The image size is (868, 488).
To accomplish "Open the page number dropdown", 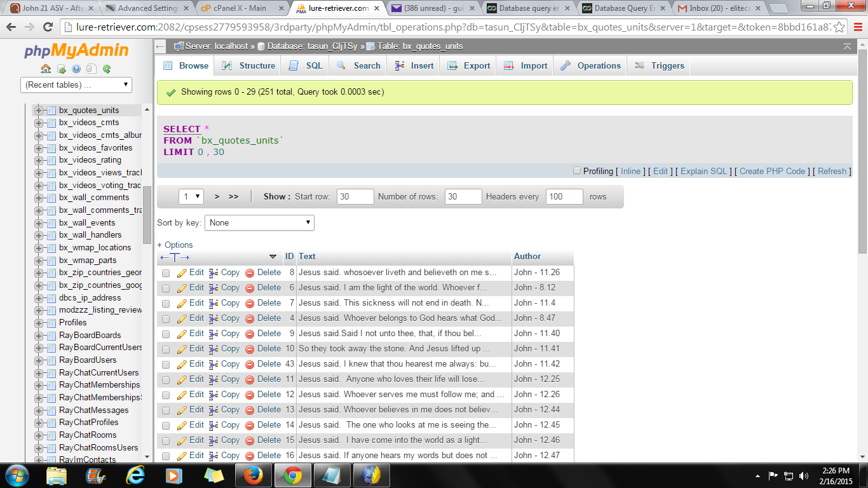I will point(191,197).
